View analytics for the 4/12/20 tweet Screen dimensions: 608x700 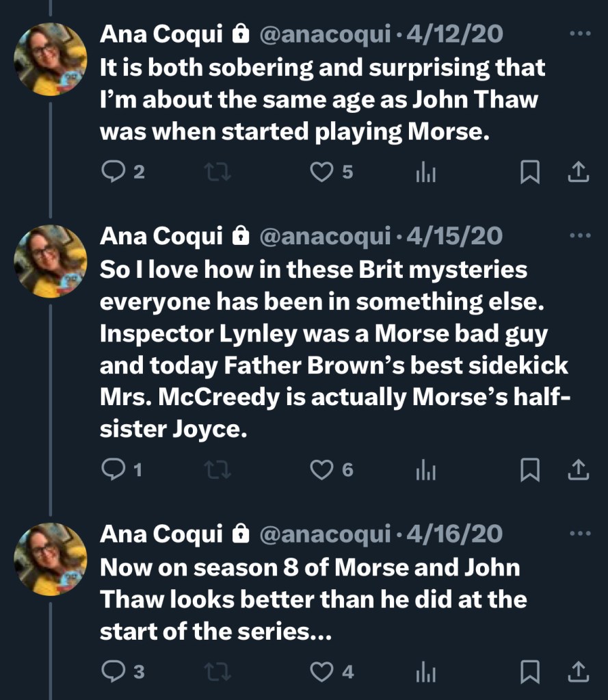(426, 172)
